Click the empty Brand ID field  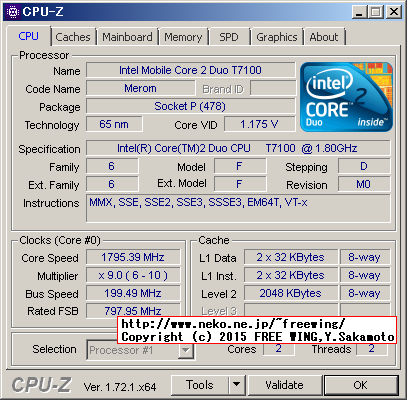tap(273, 88)
